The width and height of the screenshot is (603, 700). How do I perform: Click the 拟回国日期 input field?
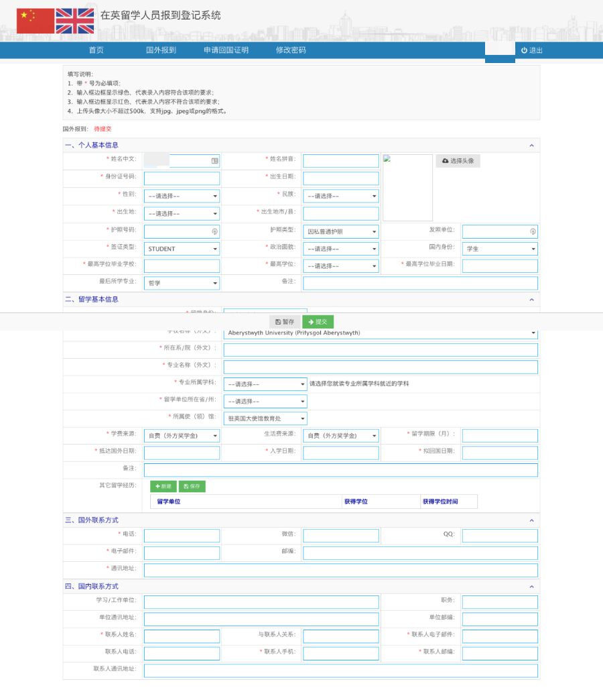[x=500, y=453]
